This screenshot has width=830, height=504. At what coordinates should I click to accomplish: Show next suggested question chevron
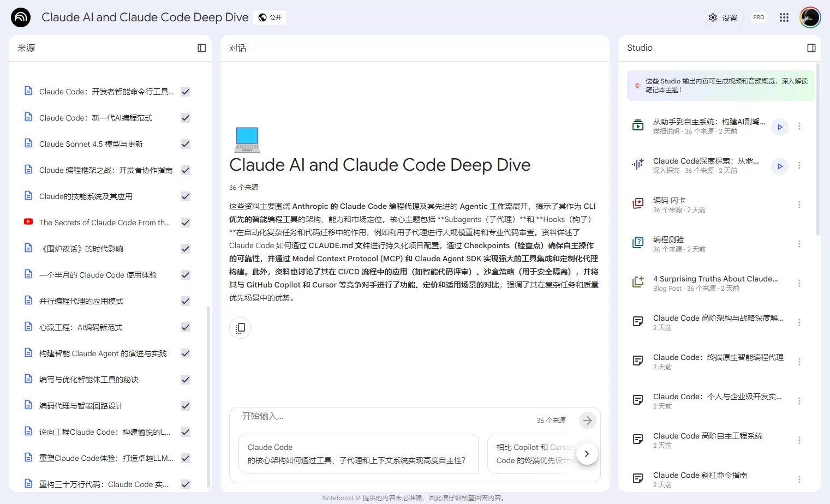click(587, 454)
